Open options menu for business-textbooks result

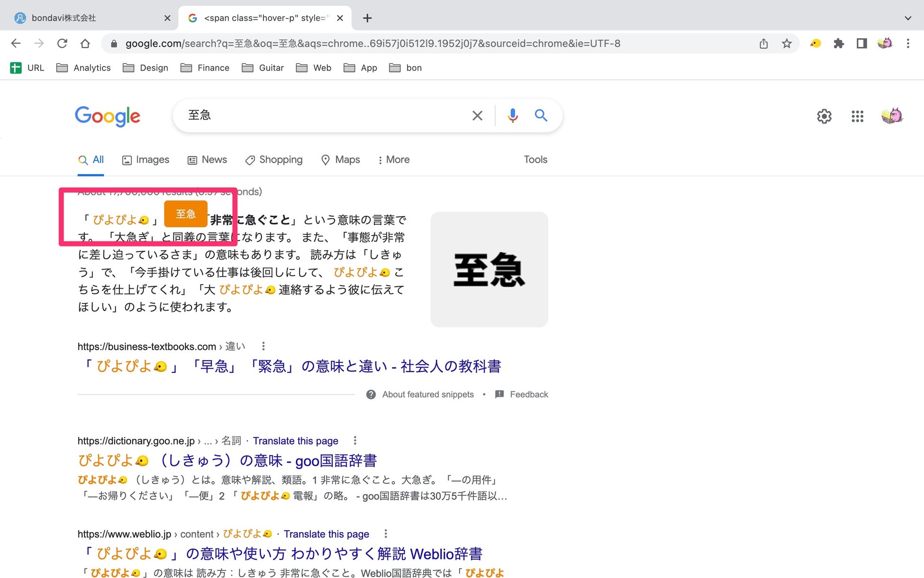[263, 346]
